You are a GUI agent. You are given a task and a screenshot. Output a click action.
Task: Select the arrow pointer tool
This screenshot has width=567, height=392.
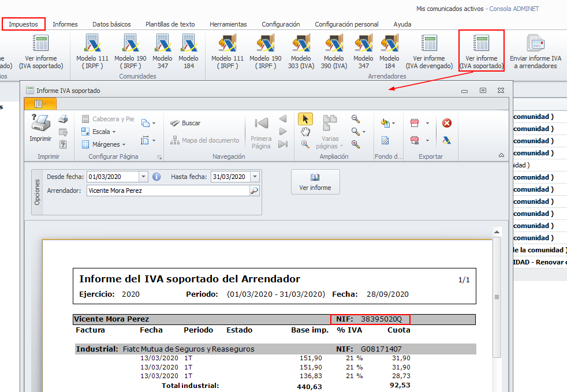pyautogui.click(x=305, y=119)
